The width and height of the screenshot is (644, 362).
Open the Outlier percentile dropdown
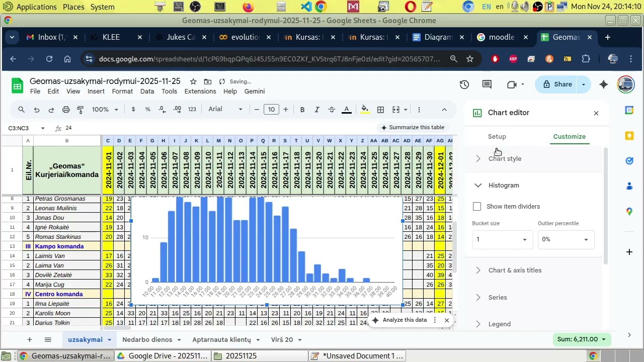click(566, 240)
